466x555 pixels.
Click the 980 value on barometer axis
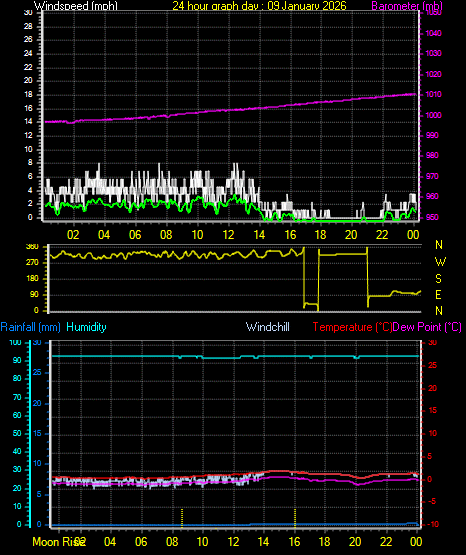click(432, 155)
